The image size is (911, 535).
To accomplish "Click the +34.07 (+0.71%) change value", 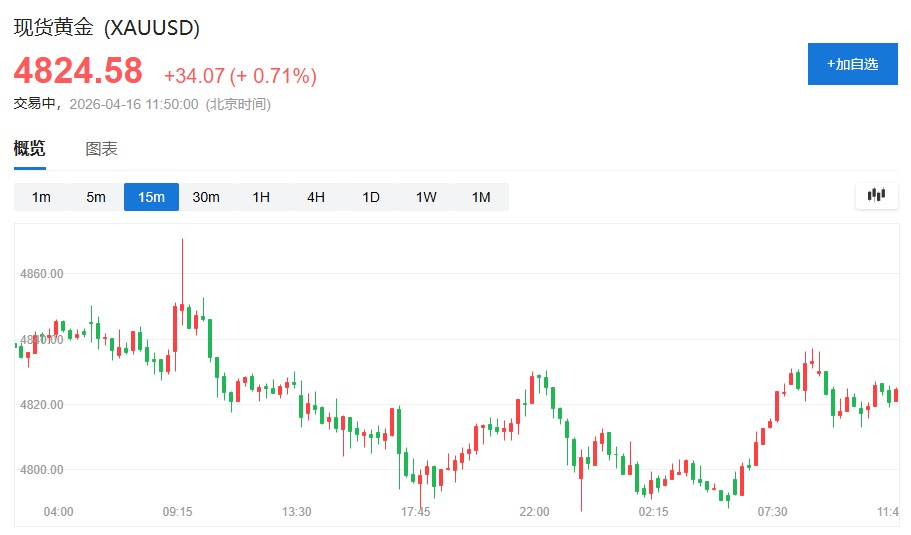I will click(x=240, y=76).
